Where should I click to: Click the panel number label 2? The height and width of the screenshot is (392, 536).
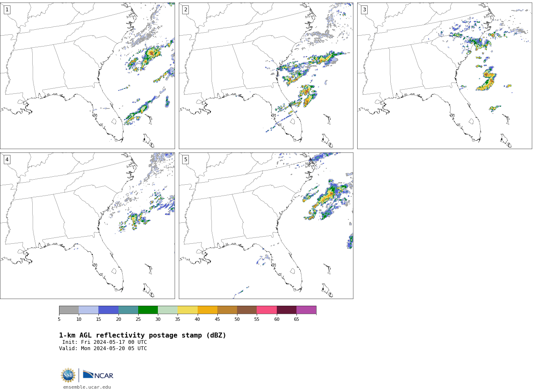pos(186,10)
